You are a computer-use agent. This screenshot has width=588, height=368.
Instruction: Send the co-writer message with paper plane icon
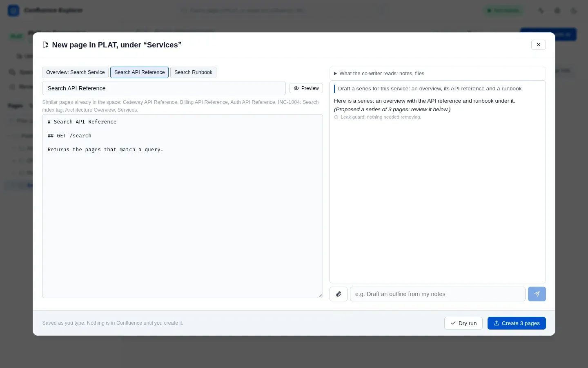pos(537,294)
